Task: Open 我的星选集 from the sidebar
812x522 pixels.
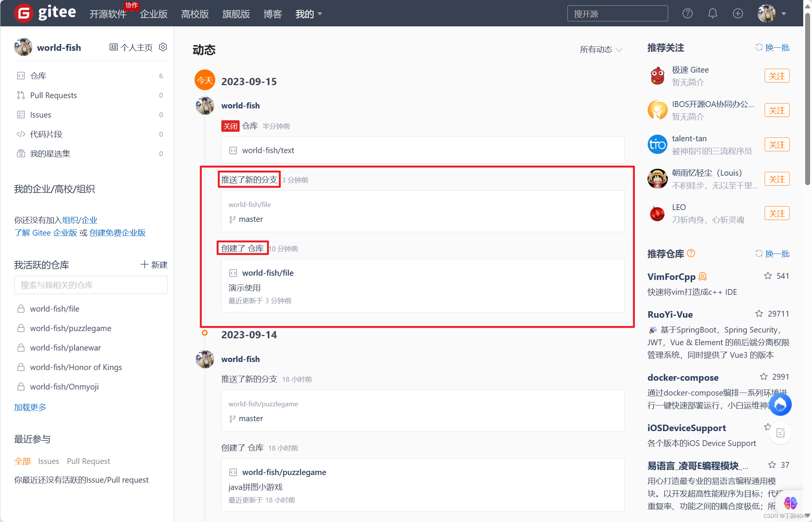Action: coord(50,154)
